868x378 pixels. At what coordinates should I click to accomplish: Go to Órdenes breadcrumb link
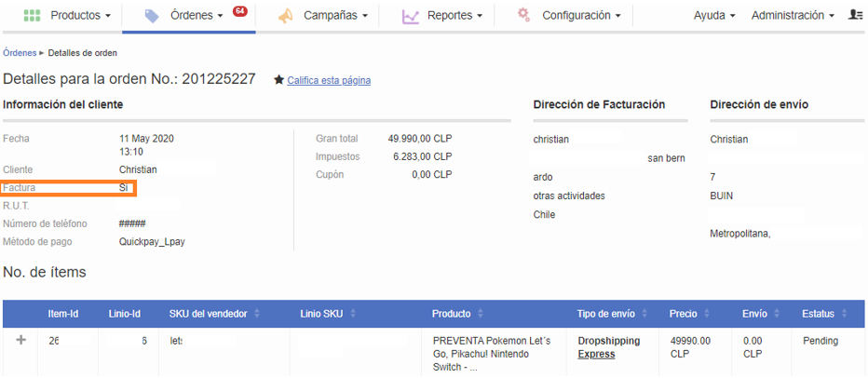(20, 53)
